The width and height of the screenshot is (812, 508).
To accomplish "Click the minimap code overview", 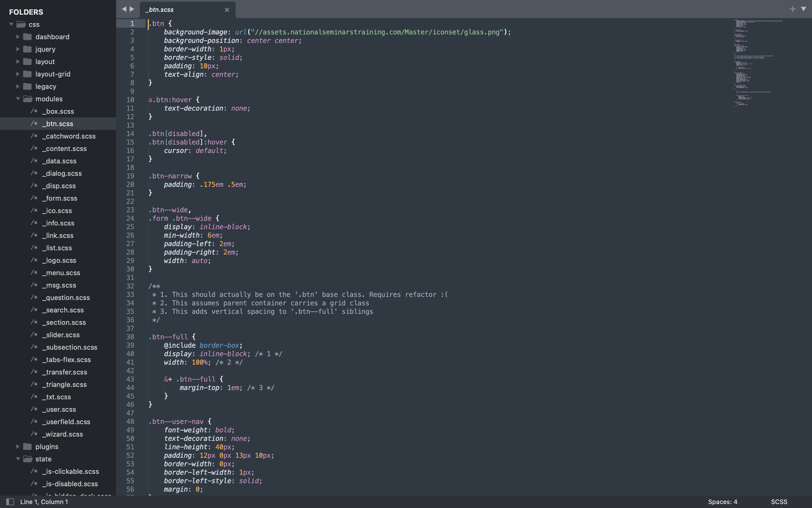I will [x=758, y=63].
